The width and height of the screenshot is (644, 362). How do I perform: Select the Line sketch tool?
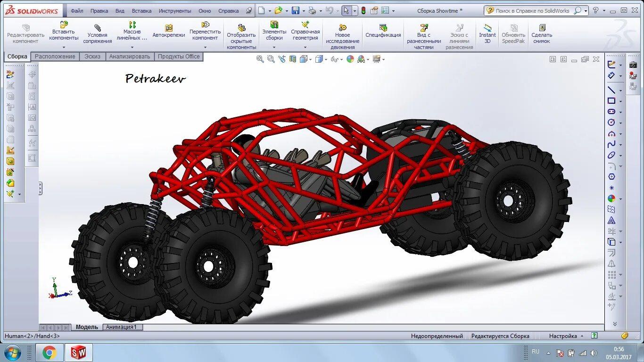(611, 90)
